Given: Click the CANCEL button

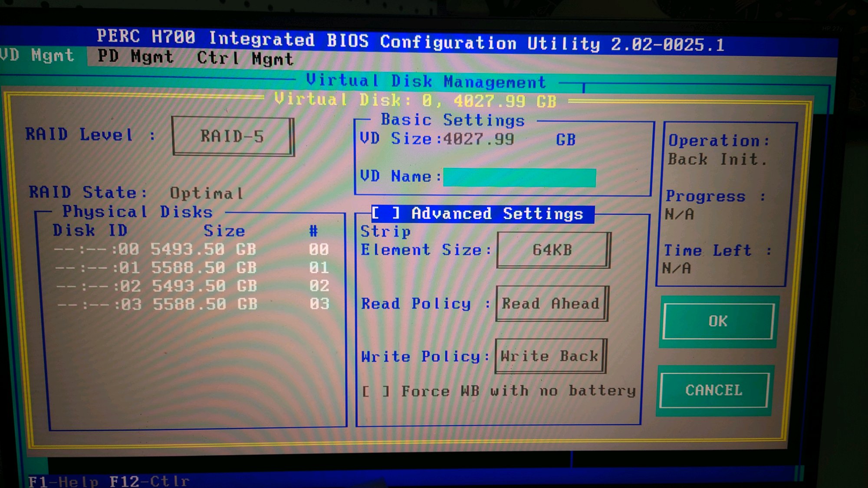Looking at the screenshot, I should click(714, 390).
